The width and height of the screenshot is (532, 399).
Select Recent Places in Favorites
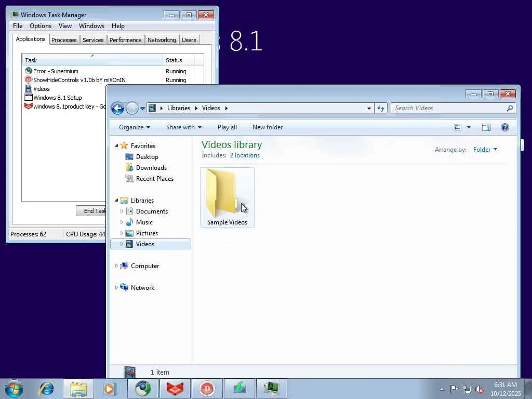click(154, 179)
